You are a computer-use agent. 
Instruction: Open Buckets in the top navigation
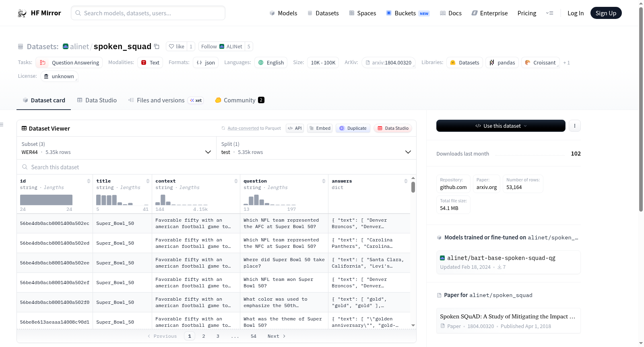click(408, 13)
